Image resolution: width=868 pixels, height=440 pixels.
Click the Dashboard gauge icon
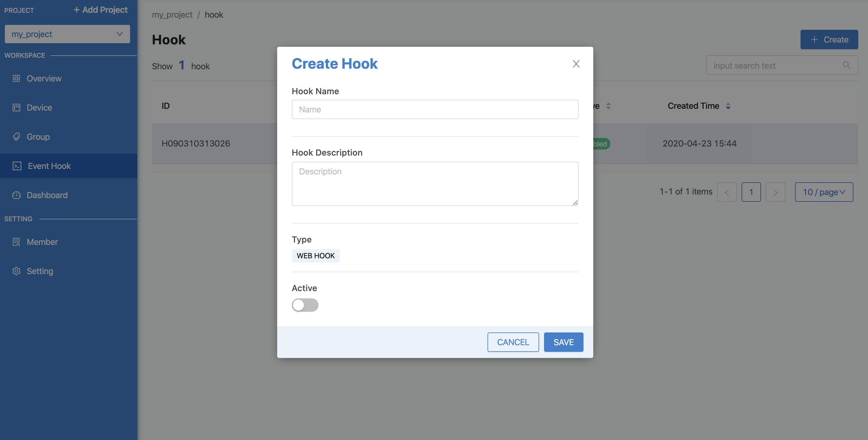click(16, 195)
